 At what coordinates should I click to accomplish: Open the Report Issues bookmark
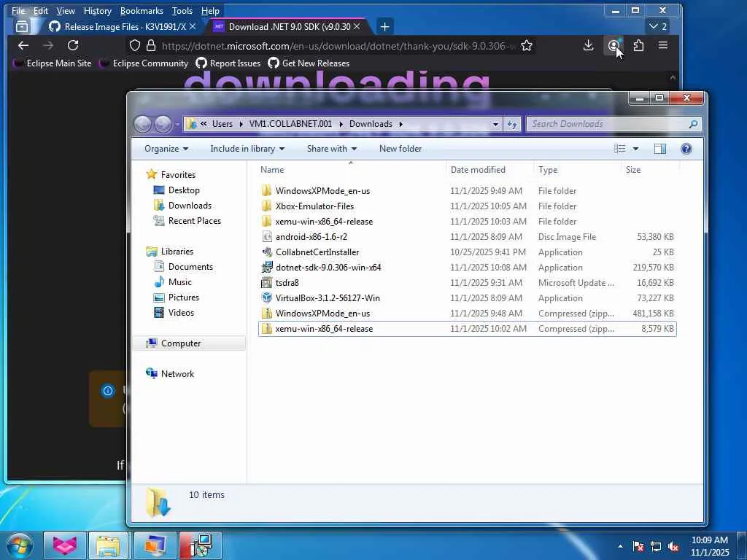(228, 63)
